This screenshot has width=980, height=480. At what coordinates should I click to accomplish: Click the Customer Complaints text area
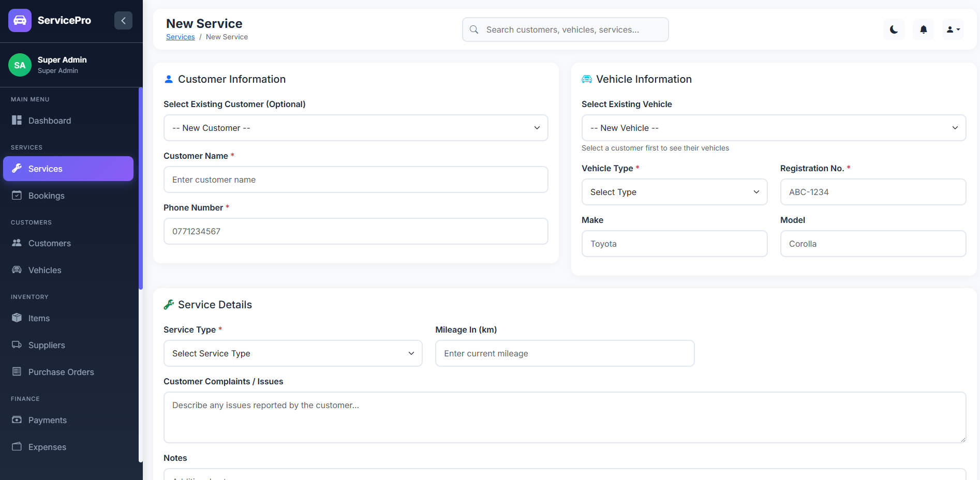pos(565,417)
